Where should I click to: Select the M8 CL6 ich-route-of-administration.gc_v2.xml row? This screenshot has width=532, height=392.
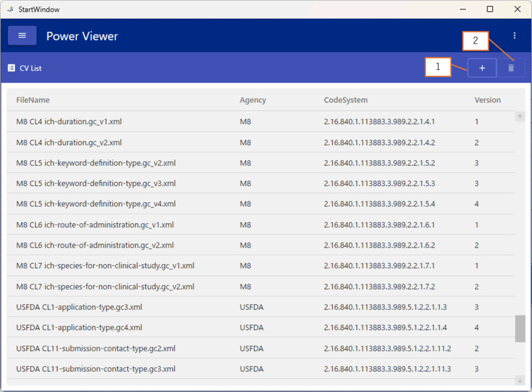point(95,245)
